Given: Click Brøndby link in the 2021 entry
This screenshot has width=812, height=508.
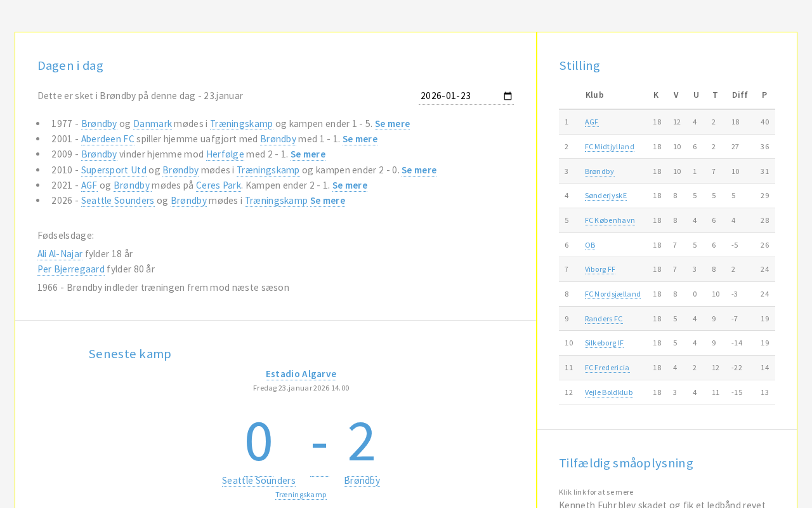Looking at the screenshot, I should (x=131, y=185).
